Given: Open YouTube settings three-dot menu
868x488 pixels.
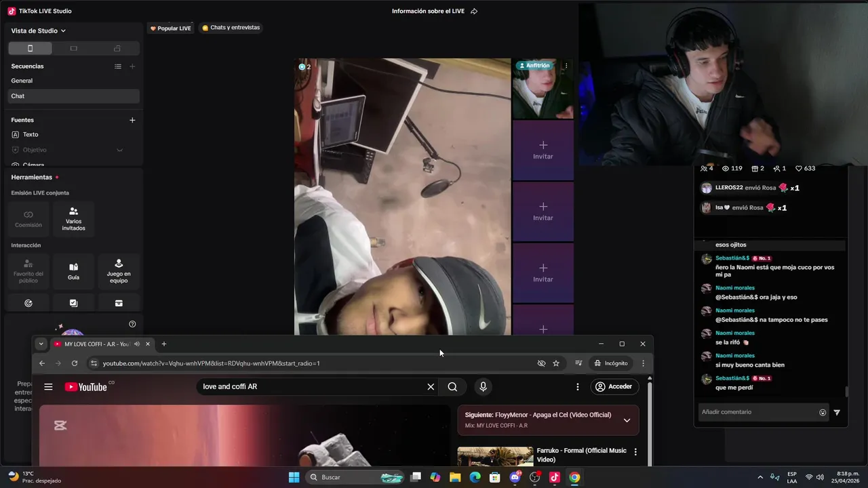Looking at the screenshot, I should coord(578,387).
